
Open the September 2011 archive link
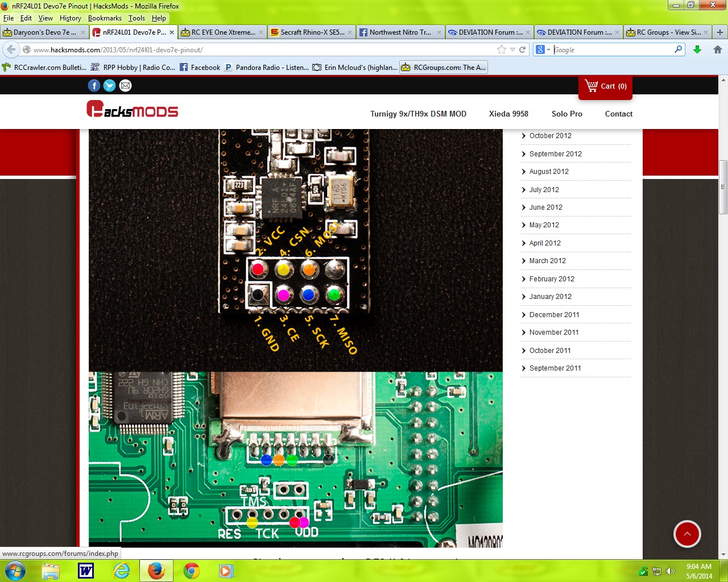pyautogui.click(x=555, y=368)
